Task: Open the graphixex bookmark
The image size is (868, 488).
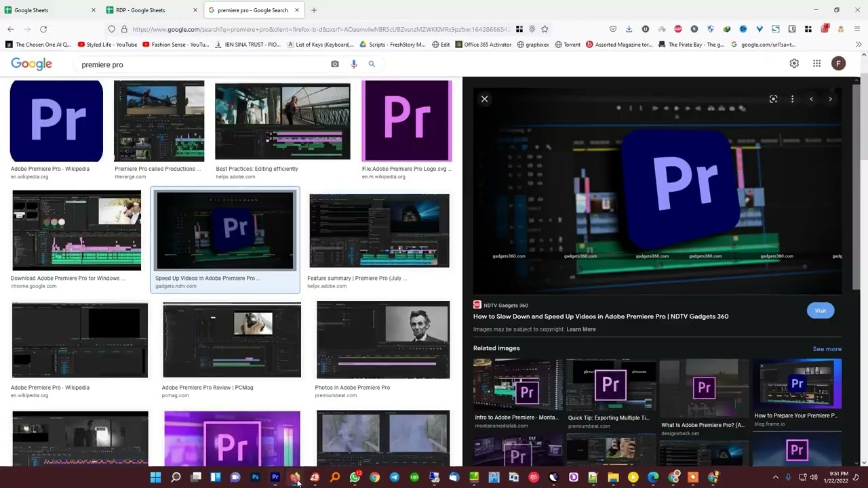Action: click(x=533, y=45)
